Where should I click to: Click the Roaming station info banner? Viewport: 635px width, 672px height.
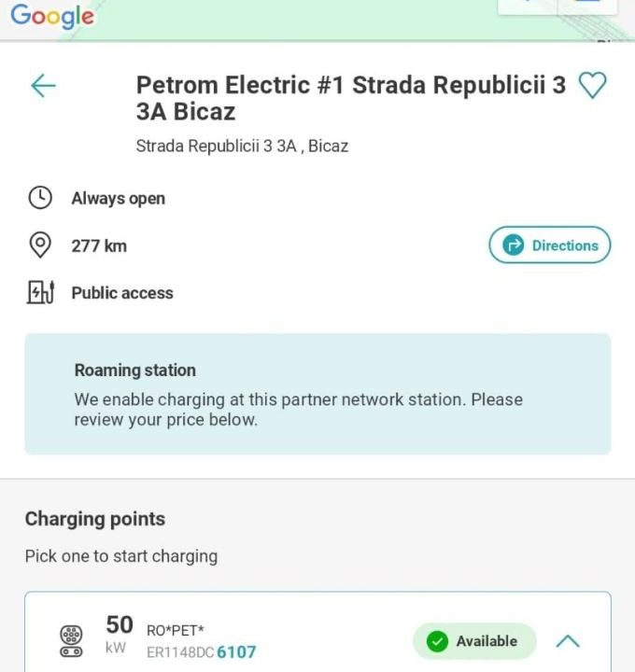(x=317, y=394)
